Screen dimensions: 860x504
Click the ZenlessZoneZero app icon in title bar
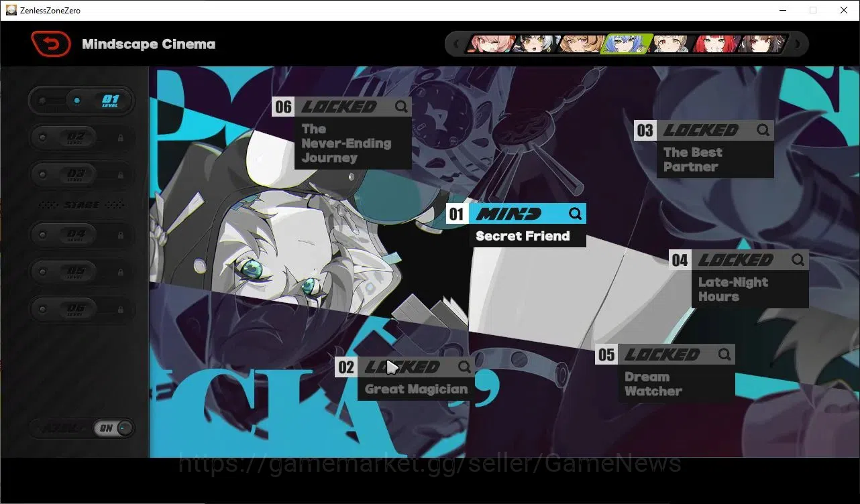click(11, 10)
